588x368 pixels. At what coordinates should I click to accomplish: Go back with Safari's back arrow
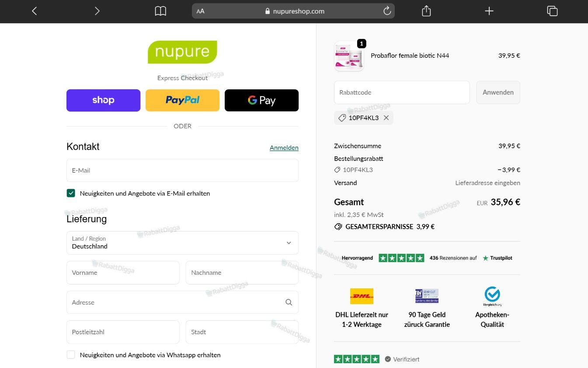(x=35, y=11)
